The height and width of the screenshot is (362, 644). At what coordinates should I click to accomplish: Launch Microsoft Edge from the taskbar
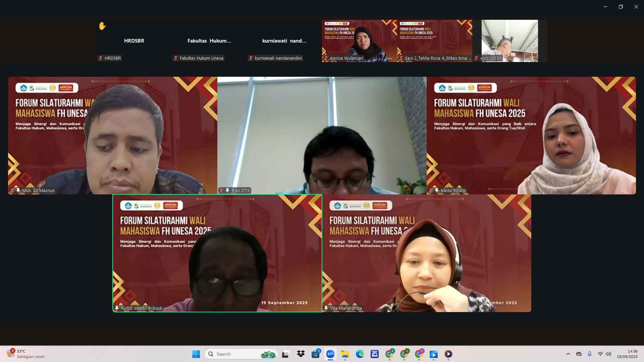(360, 354)
